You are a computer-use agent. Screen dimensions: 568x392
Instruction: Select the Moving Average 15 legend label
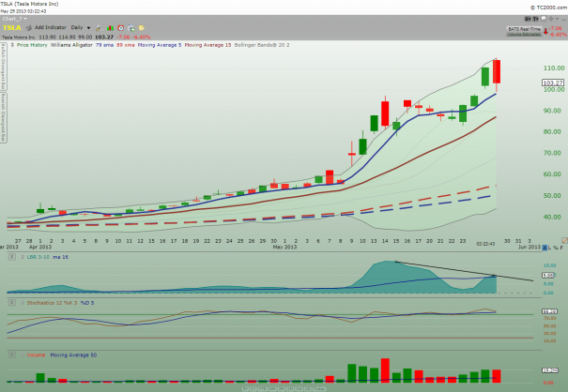(207, 45)
